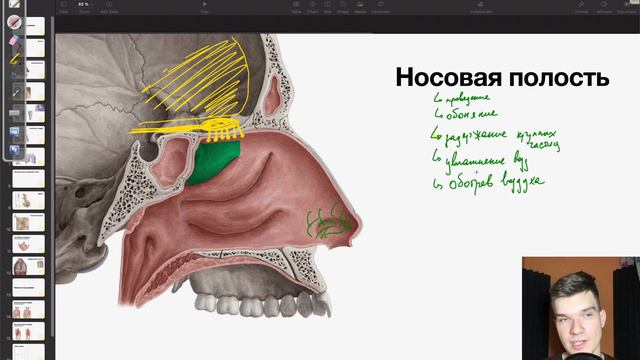Image resolution: width=640 pixels, height=360 pixels.
Task: Open the Media menu in the toolbar
Action: pos(360,7)
